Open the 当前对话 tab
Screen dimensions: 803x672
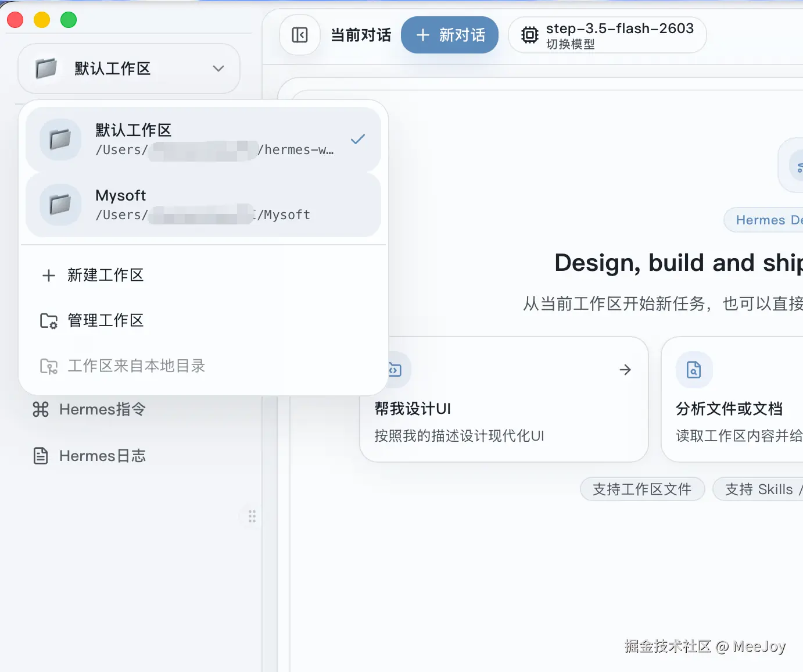(x=361, y=35)
